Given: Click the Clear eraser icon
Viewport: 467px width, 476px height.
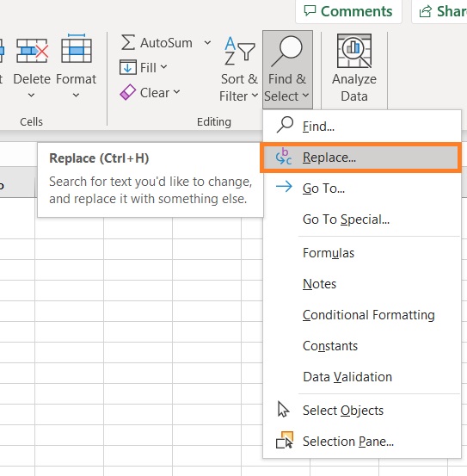Looking at the screenshot, I should coord(128,92).
